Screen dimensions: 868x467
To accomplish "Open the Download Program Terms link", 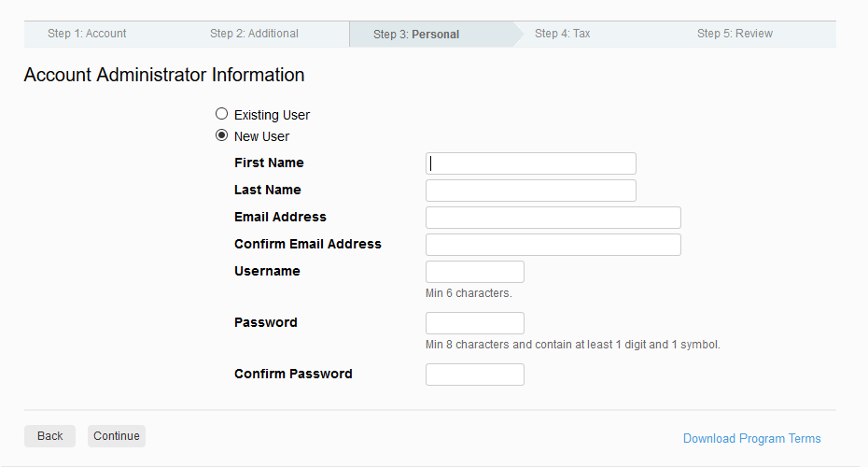I will [x=751, y=439].
